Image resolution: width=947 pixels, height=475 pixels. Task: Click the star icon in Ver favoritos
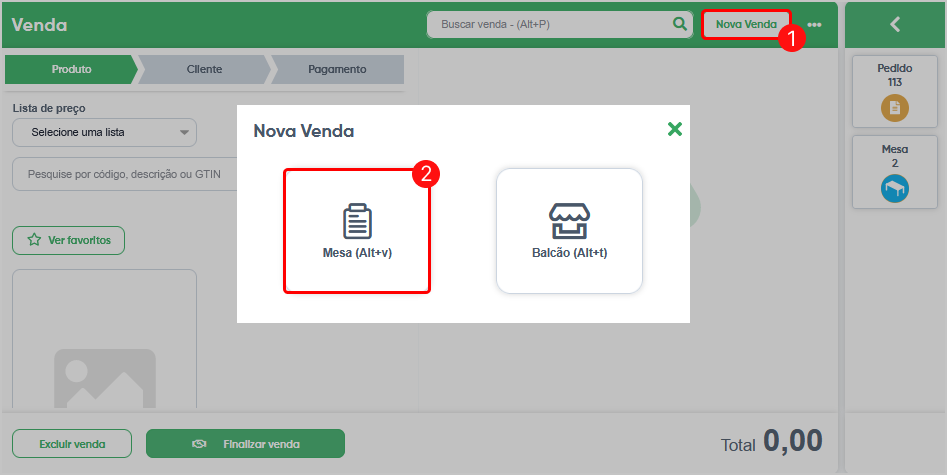(34, 240)
